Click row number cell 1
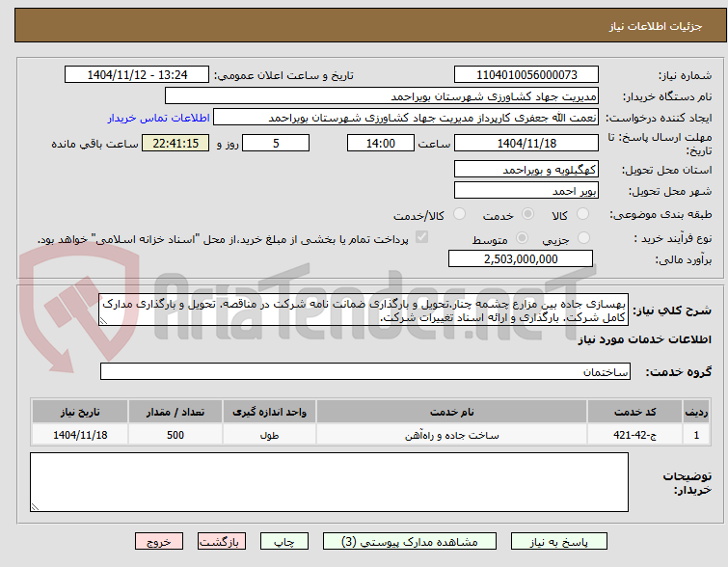 pyautogui.click(x=696, y=435)
